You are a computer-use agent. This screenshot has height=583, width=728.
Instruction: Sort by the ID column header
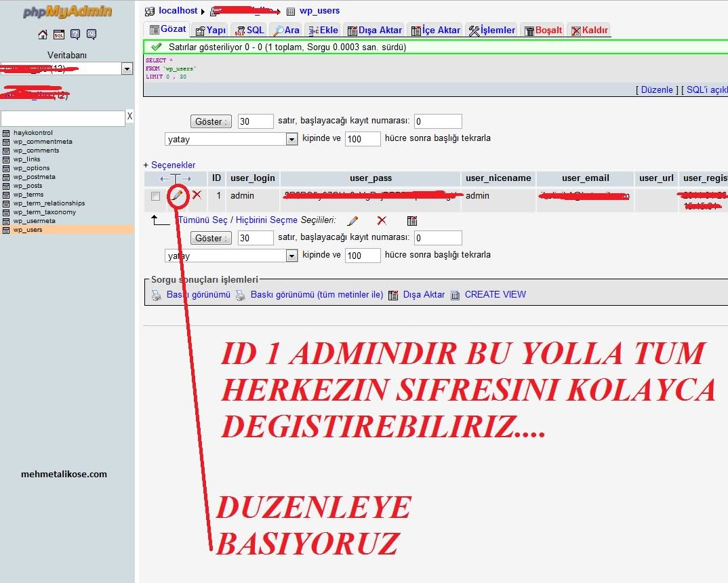coord(216,178)
